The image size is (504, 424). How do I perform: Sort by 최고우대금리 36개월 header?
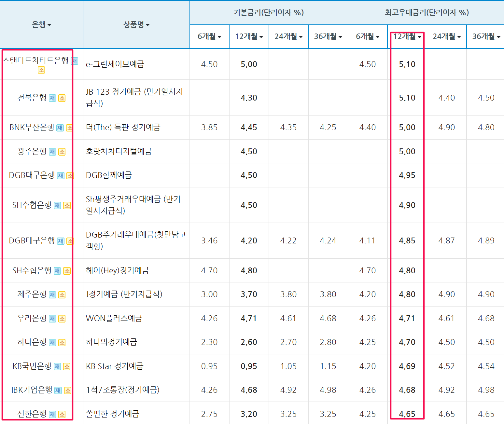(x=486, y=36)
